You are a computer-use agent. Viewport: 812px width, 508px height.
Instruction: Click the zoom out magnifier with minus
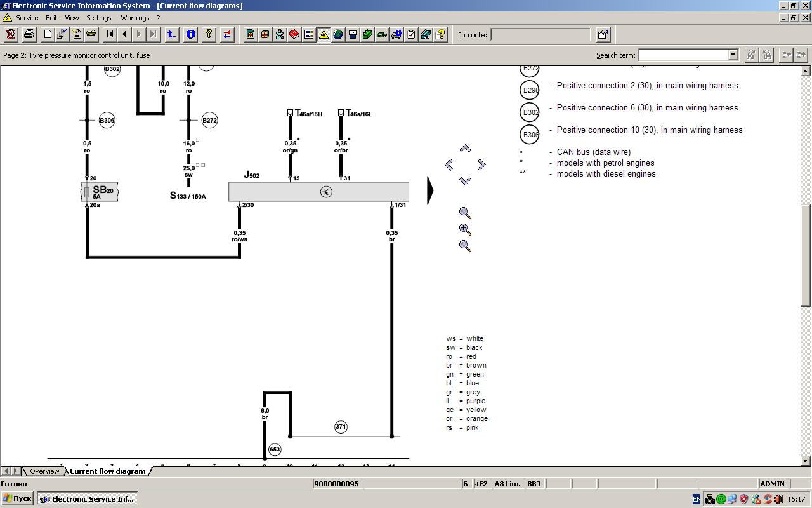(x=465, y=246)
